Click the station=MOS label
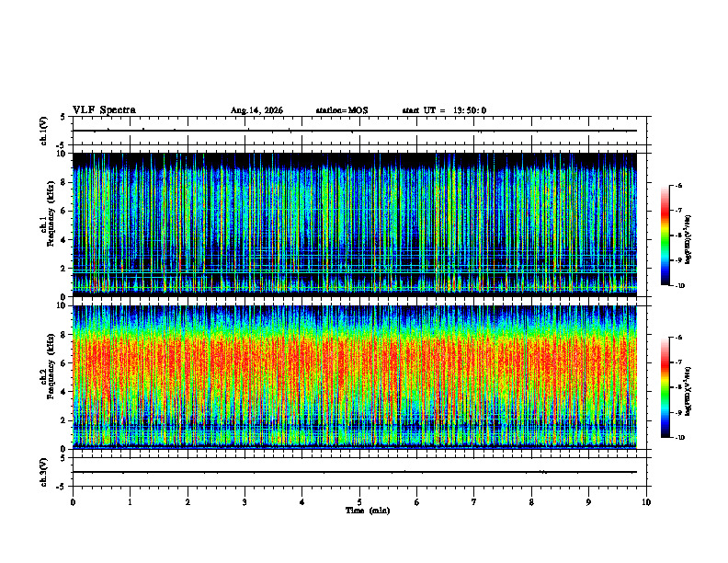Image resolution: width=728 pixels, height=563 pixels. (x=342, y=110)
